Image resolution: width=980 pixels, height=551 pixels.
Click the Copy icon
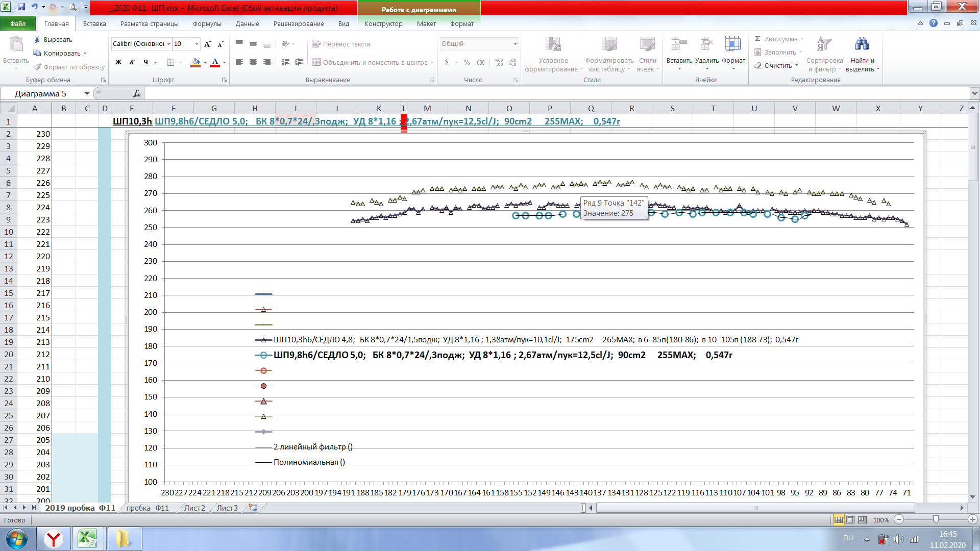(37, 53)
